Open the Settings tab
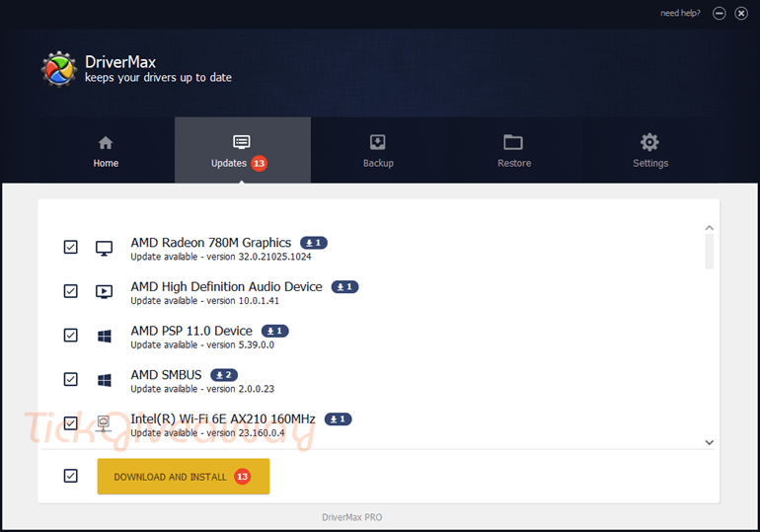 [x=650, y=150]
